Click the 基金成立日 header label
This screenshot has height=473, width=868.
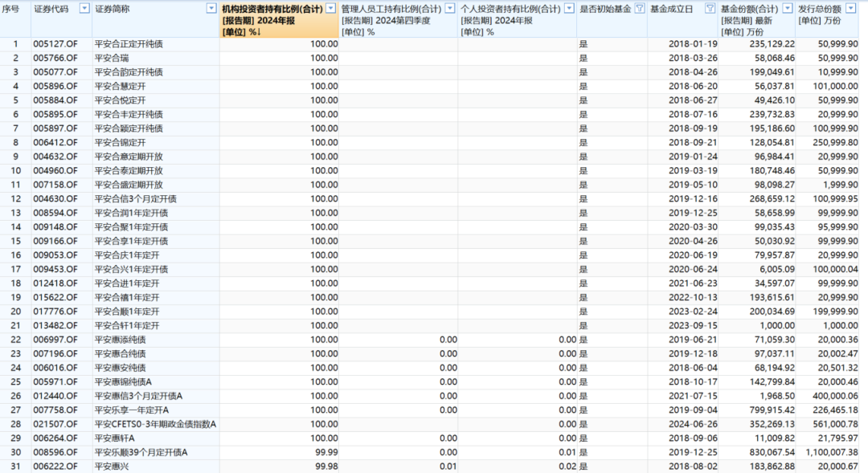671,9
